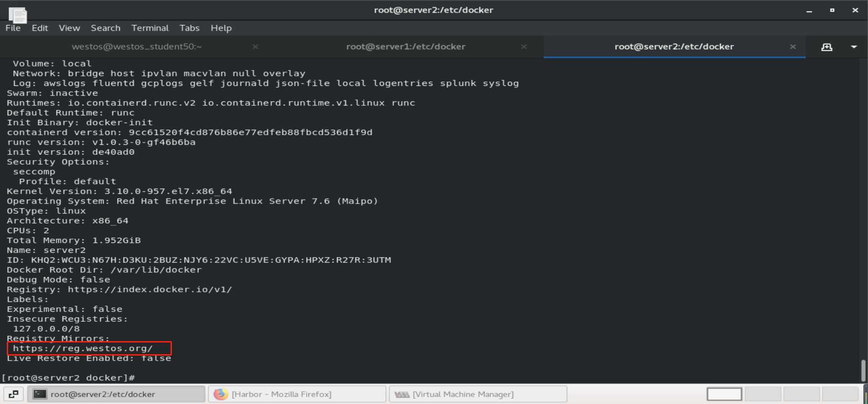Select the root@server2:/etc/docker tab

pos(674,47)
